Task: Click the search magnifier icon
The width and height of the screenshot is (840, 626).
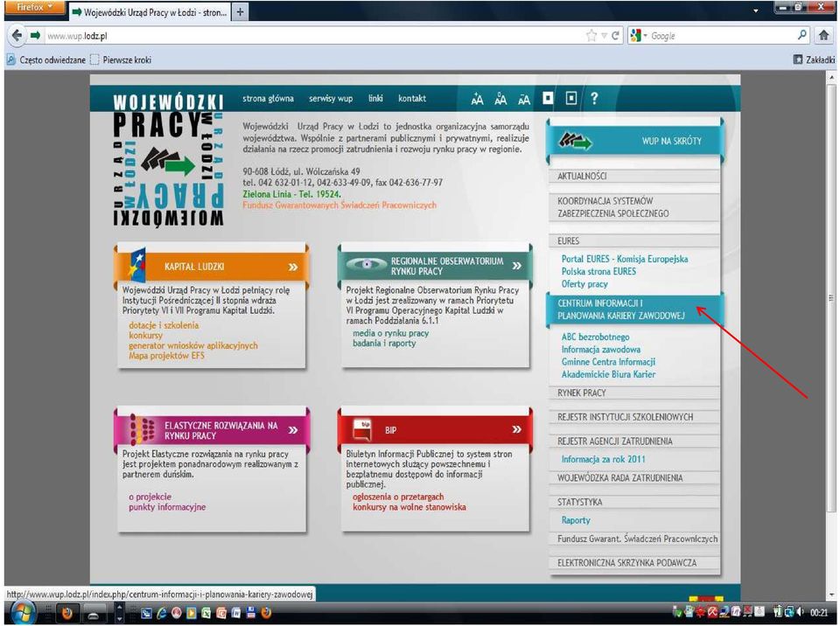Action: (802, 35)
